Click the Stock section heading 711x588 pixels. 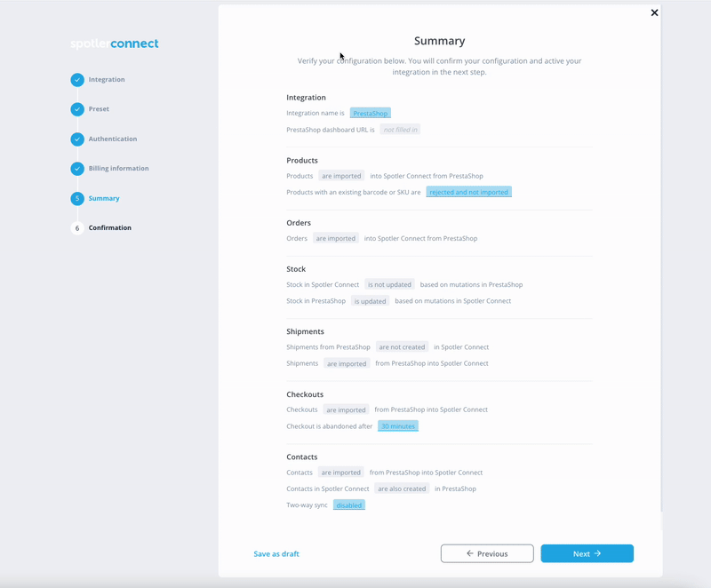click(296, 269)
